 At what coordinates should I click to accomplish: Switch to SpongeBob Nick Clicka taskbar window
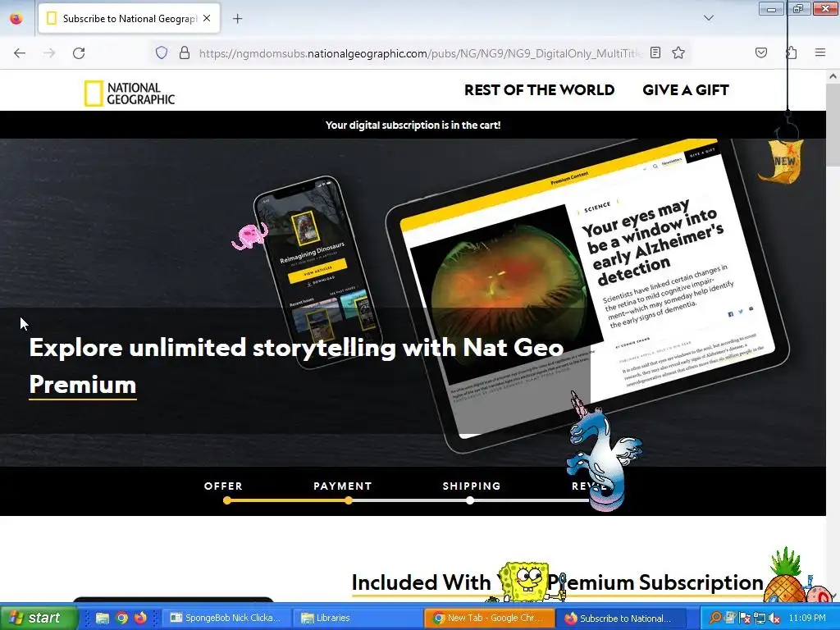click(226, 618)
